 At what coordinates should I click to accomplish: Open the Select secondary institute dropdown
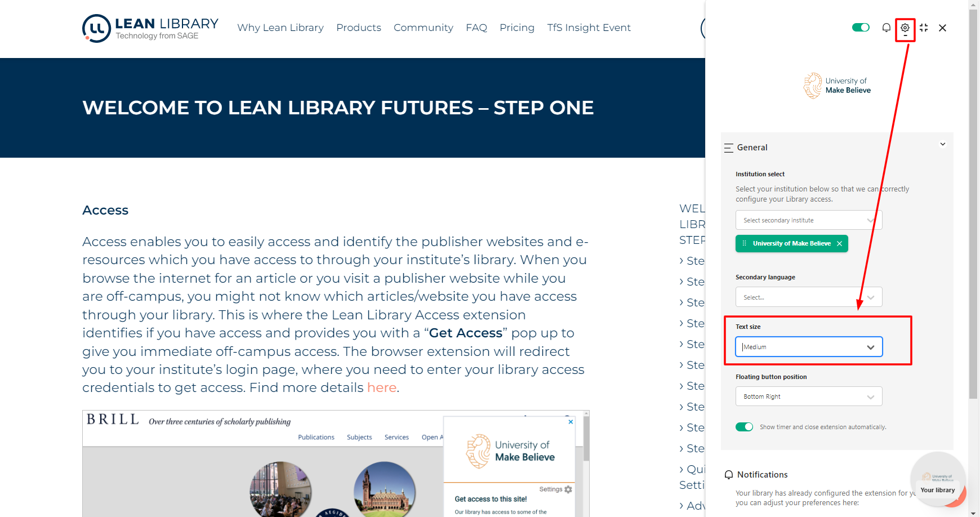[809, 220]
